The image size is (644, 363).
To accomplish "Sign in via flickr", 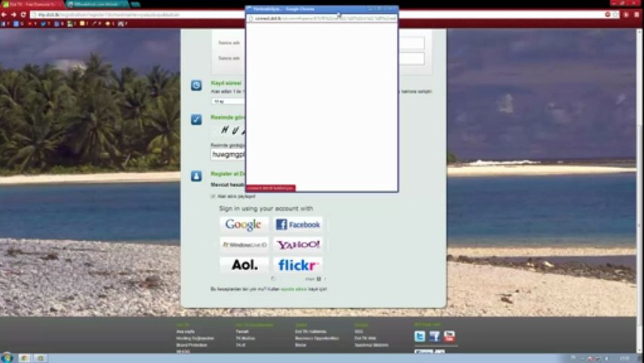I will [298, 265].
